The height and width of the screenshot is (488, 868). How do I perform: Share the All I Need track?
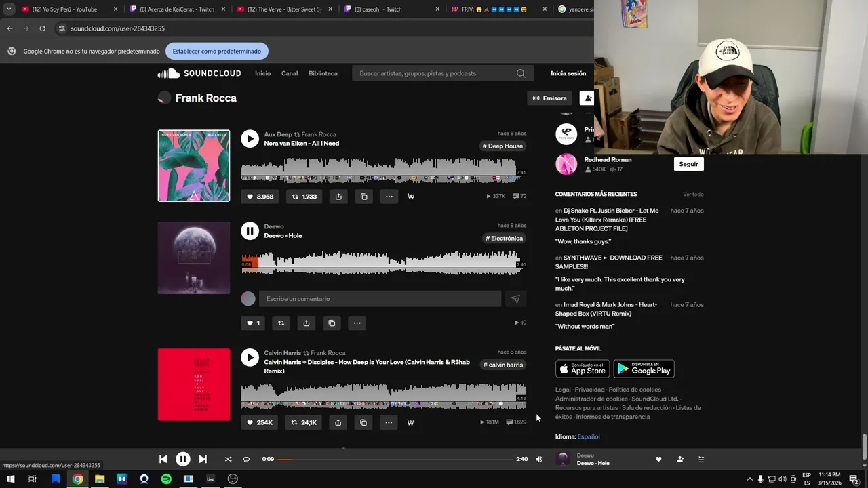coord(338,197)
